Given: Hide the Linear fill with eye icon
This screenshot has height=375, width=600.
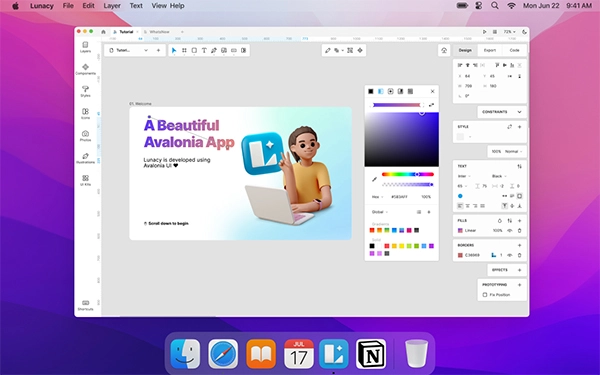Looking at the screenshot, I should pos(510,230).
